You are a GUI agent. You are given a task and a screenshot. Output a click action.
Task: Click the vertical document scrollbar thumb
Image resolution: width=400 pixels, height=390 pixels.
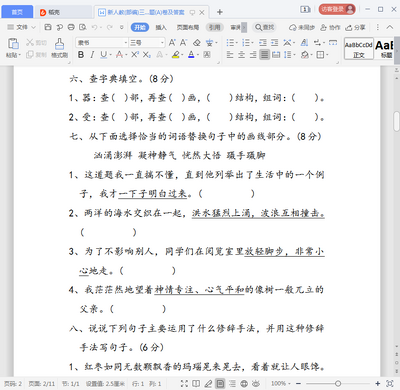tap(396, 121)
